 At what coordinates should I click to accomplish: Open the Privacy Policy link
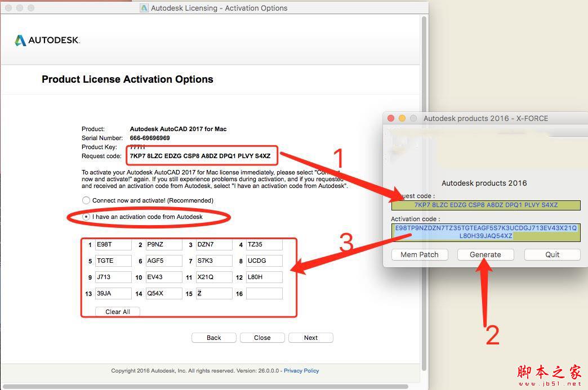(301, 370)
